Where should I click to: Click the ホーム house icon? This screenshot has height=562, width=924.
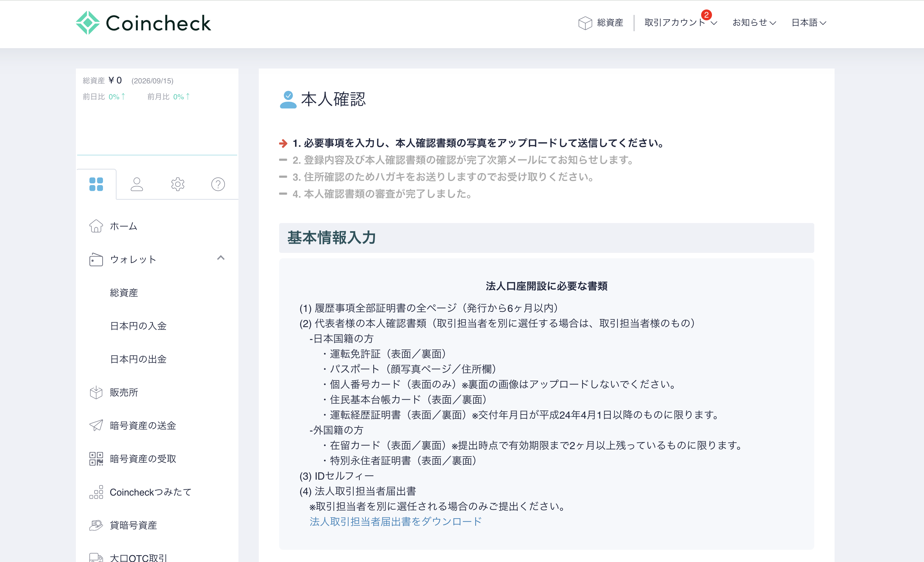click(x=96, y=226)
